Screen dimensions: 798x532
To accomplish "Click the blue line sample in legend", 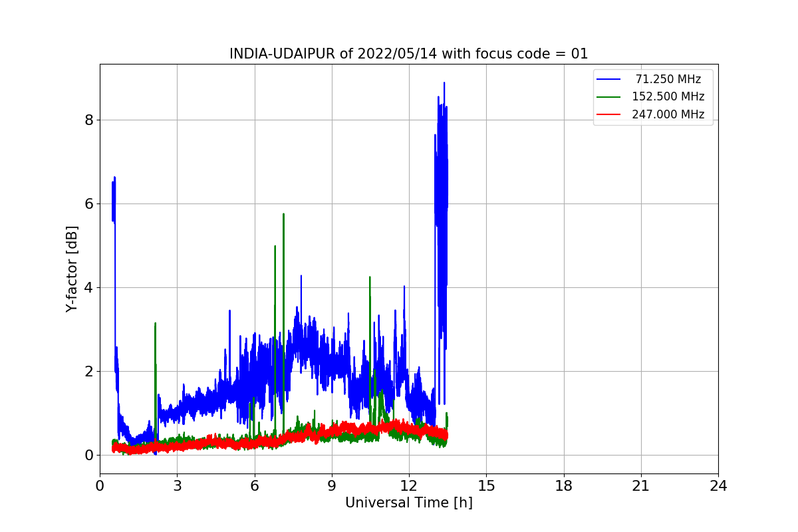I will pos(609,79).
